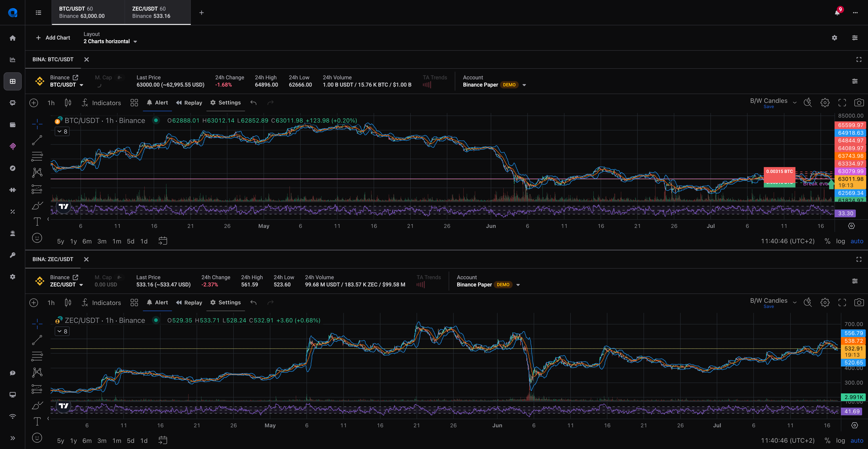Expand B/W Candles template dropdown in BTC chart
The image size is (868, 449).
[x=795, y=103]
